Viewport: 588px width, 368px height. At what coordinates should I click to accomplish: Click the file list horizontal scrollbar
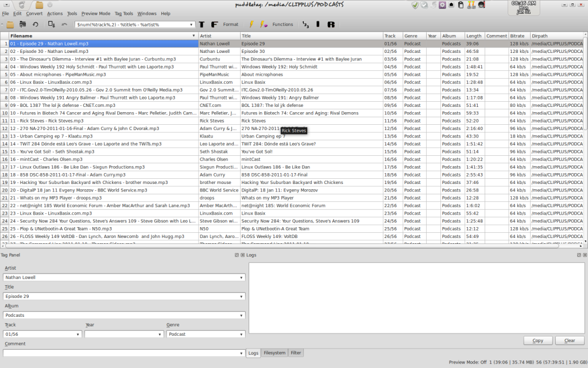(x=287, y=246)
